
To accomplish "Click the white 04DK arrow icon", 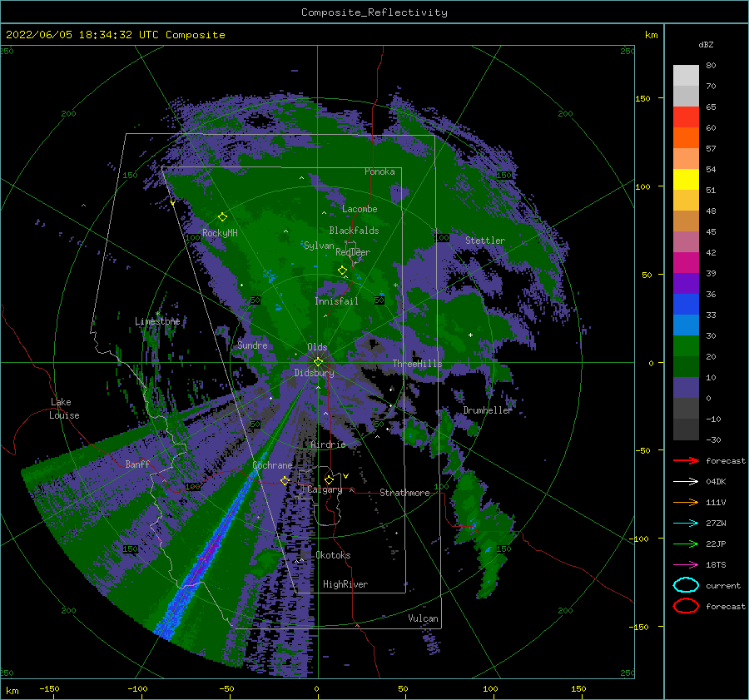I will point(686,481).
